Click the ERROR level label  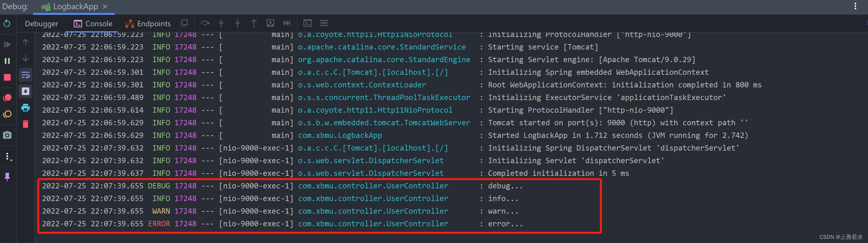click(x=159, y=224)
